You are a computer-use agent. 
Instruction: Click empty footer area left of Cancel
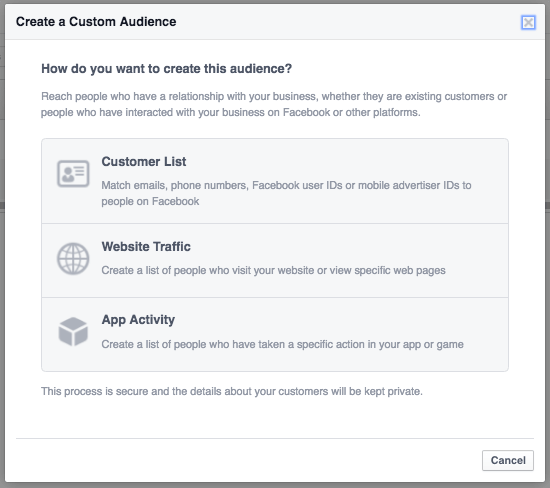pos(246,460)
